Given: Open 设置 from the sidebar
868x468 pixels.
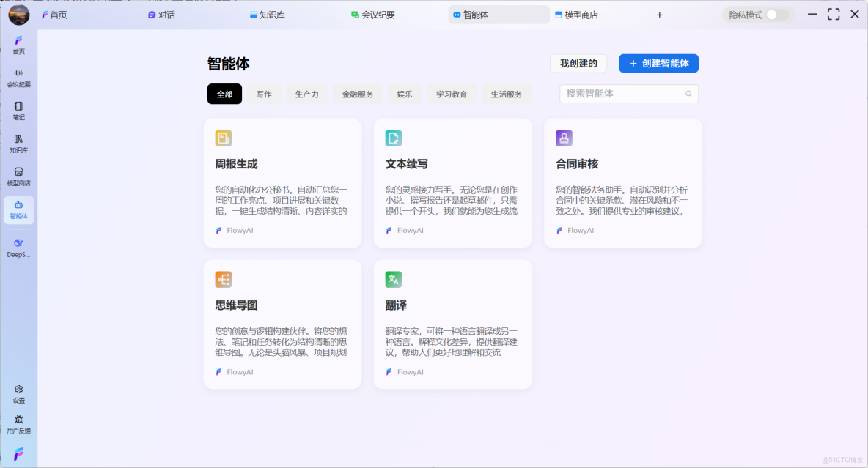Looking at the screenshot, I should click(18, 393).
